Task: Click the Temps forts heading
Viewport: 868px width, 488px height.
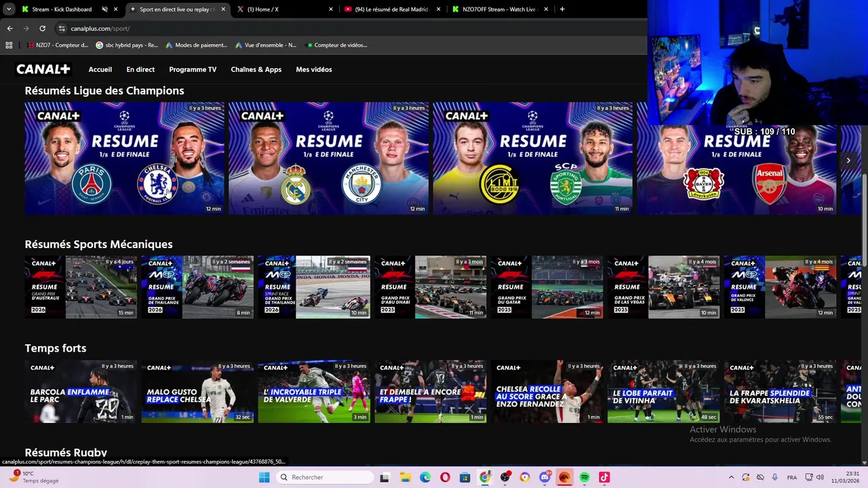Action: (56, 348)
